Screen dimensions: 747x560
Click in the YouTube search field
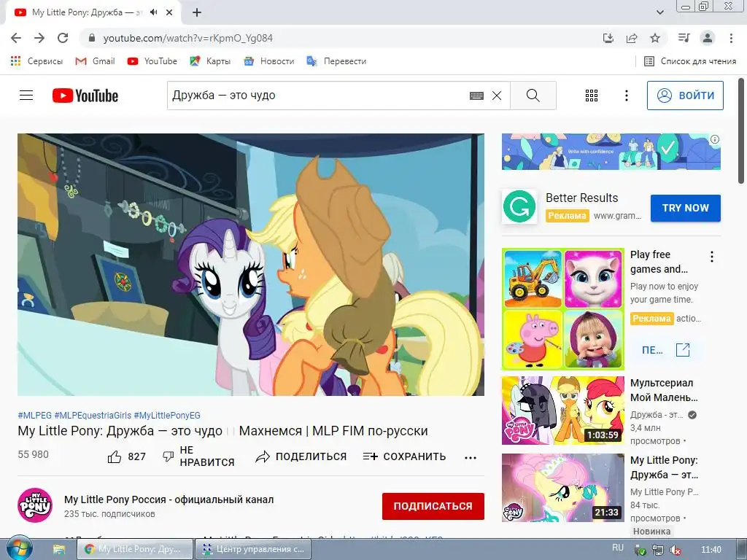coord(320,96)
